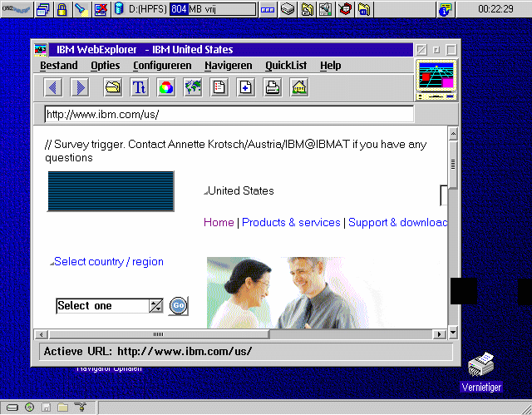Click in the URL address field

click(229, 115)
